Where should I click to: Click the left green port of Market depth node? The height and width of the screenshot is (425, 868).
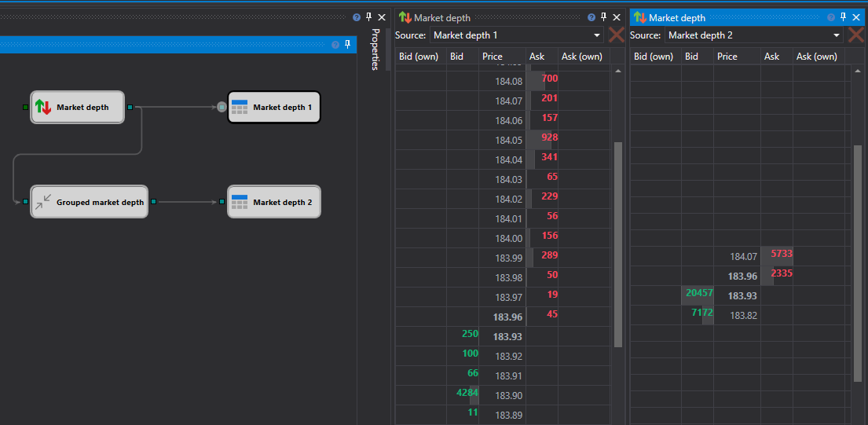pyautogui.click(x=25, y=107)
